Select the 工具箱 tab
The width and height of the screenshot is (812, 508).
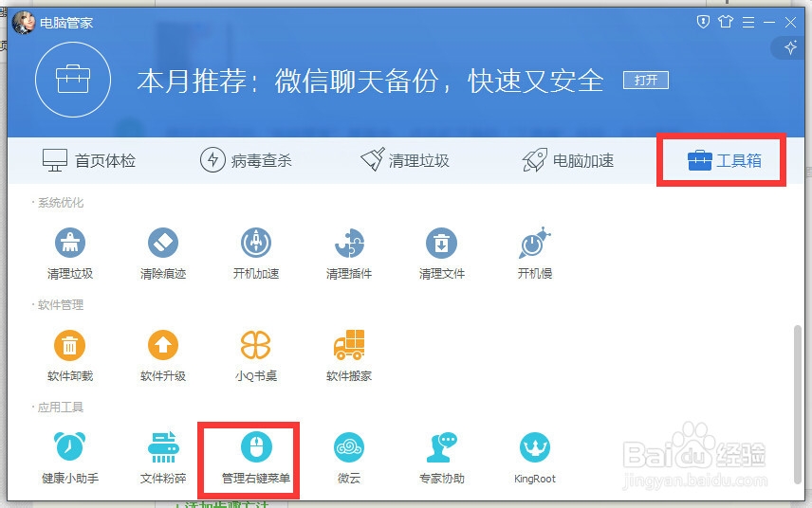(x=724, y=160)
